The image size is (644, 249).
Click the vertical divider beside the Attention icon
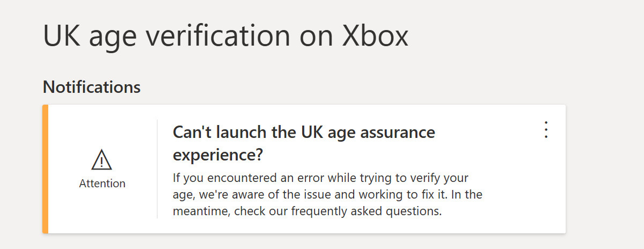[x=157, y=169]
